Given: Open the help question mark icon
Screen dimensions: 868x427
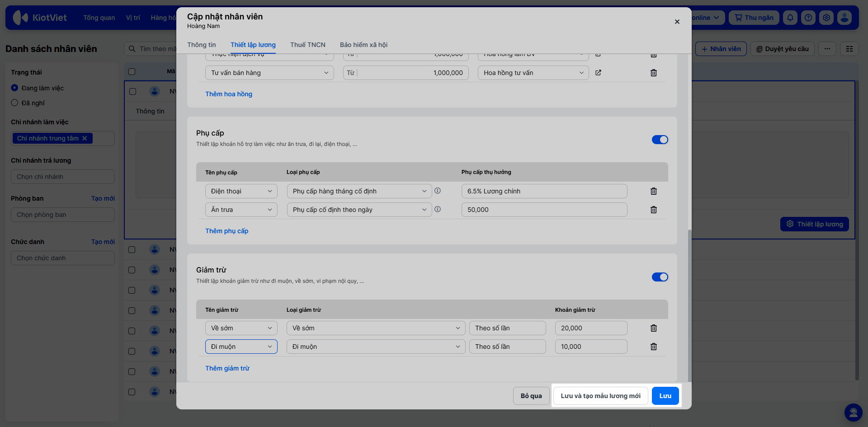Looking at the screenshot, I should tap(808, 18).
